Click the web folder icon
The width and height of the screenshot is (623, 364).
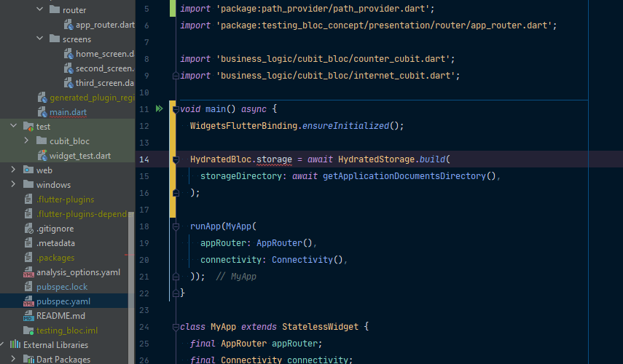click(28, 170)
